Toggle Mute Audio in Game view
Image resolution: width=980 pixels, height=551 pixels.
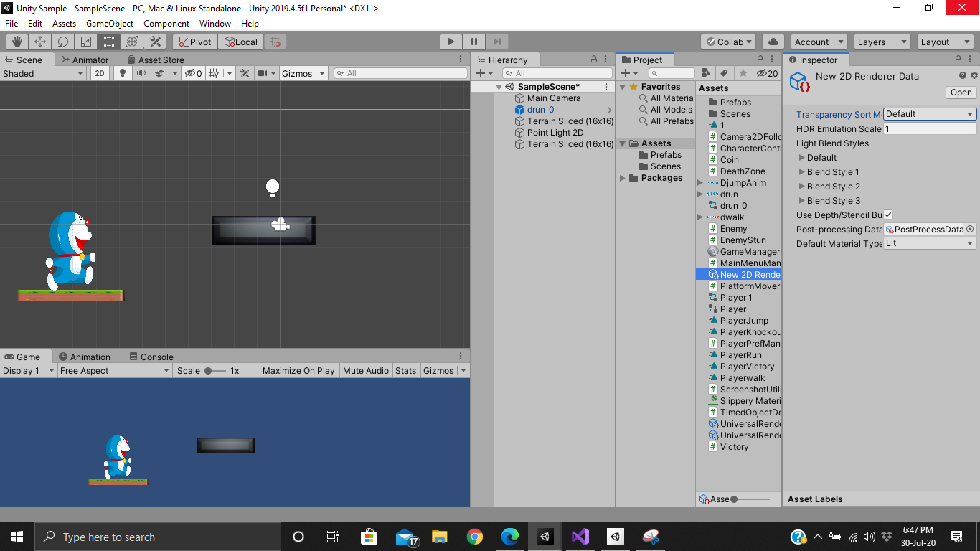pyautogui.click(x=366, y=370)
